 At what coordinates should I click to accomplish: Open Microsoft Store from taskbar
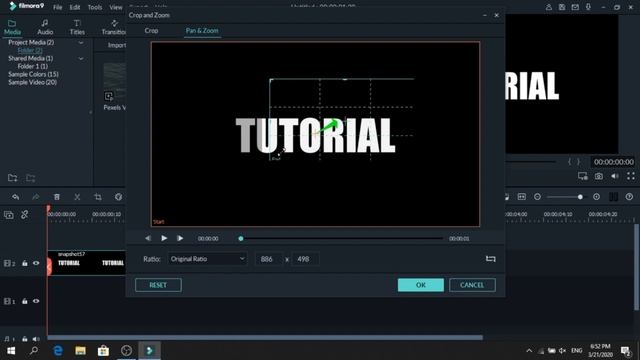pos(103,351)
